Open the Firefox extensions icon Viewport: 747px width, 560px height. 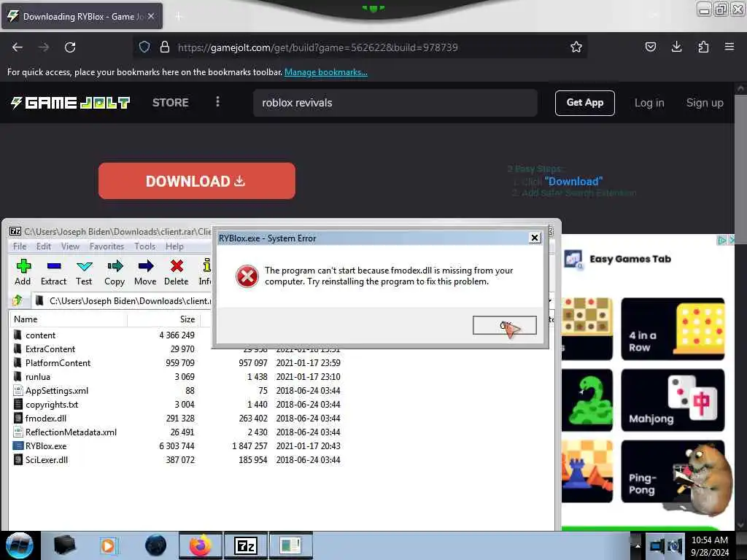[x=703, y=47]
